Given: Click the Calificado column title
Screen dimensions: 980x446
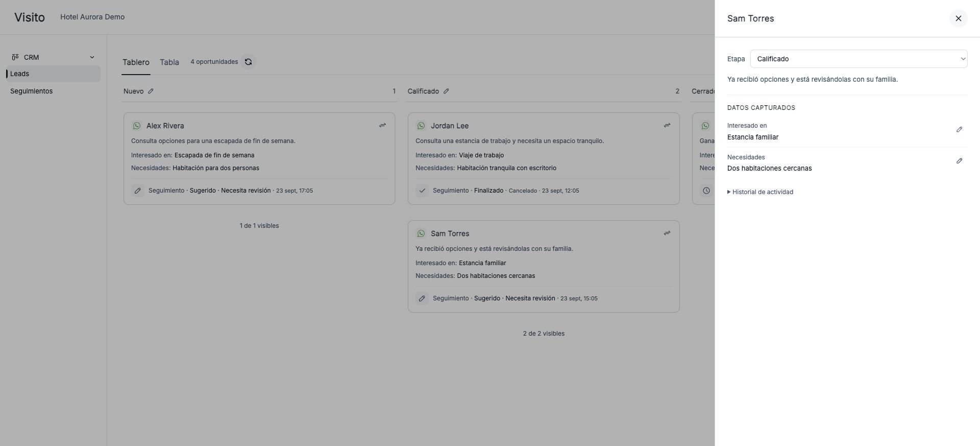Looking at the screenshot, I should (423, 91).
